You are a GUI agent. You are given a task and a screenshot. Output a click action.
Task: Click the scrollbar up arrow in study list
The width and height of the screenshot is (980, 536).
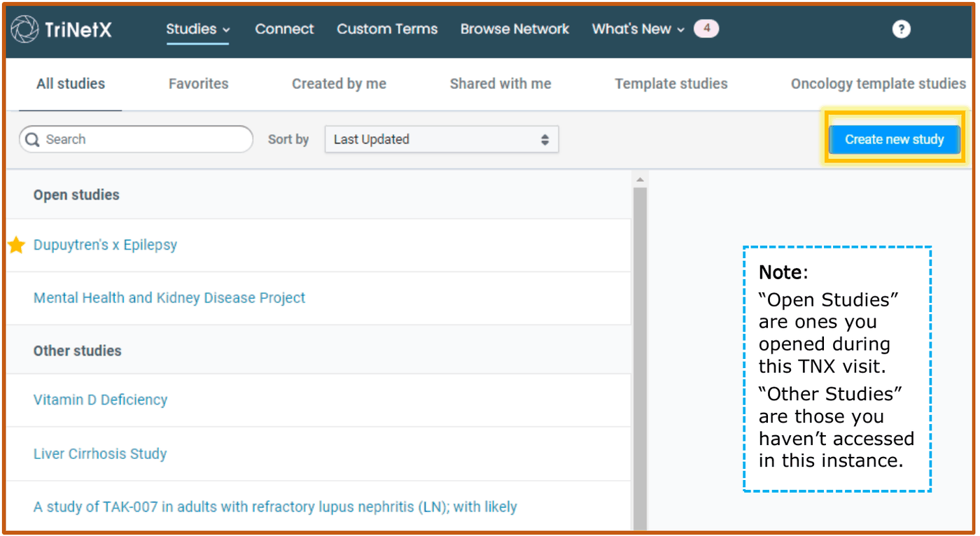(640, 179)
